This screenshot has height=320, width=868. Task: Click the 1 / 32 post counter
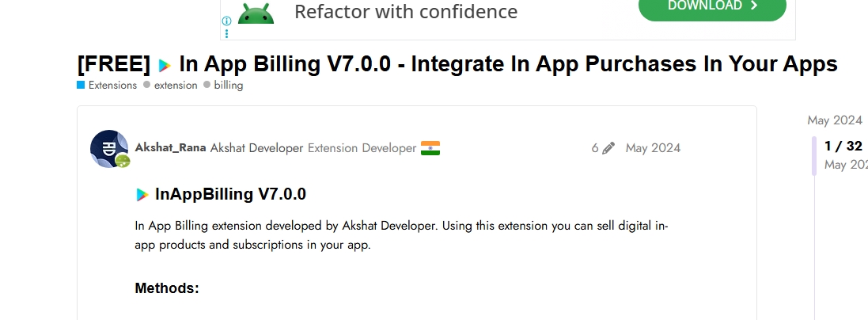[843, 146]
